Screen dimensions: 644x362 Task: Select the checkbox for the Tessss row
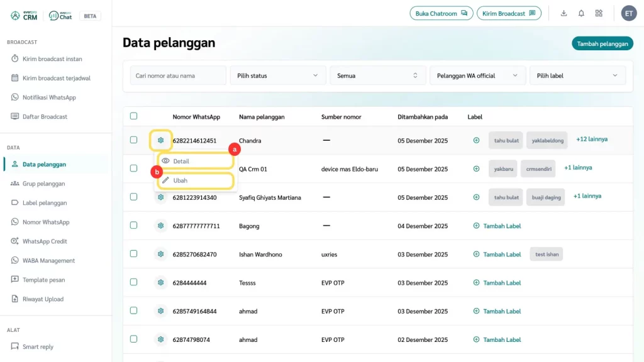(133, 282)
